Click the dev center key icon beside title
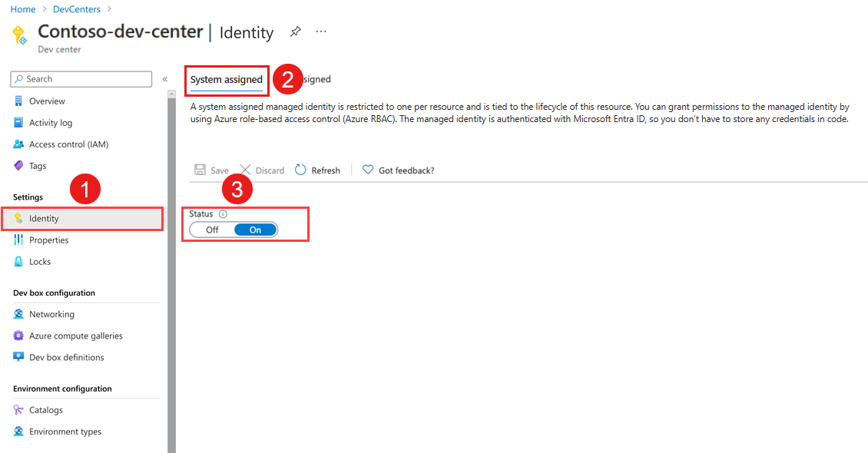 pyautogui.click(x=19, y=35)
